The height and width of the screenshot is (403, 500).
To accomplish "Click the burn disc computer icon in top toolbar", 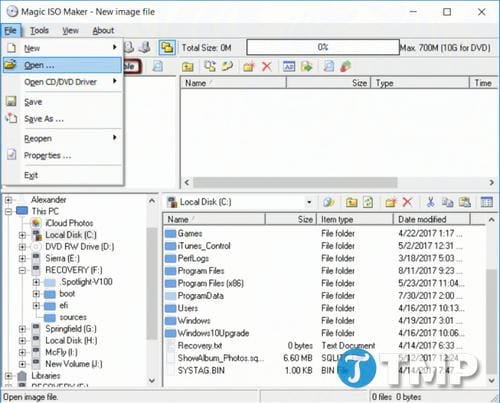I will click(145, 48).
